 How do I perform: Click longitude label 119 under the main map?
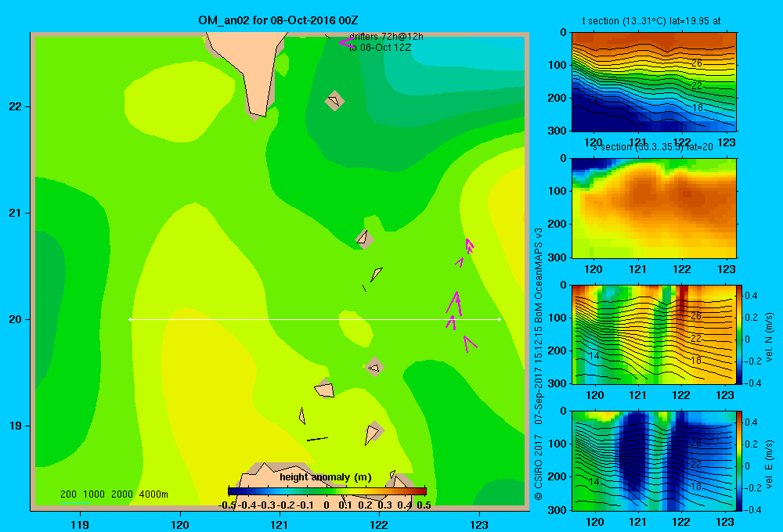coord(80,524)
